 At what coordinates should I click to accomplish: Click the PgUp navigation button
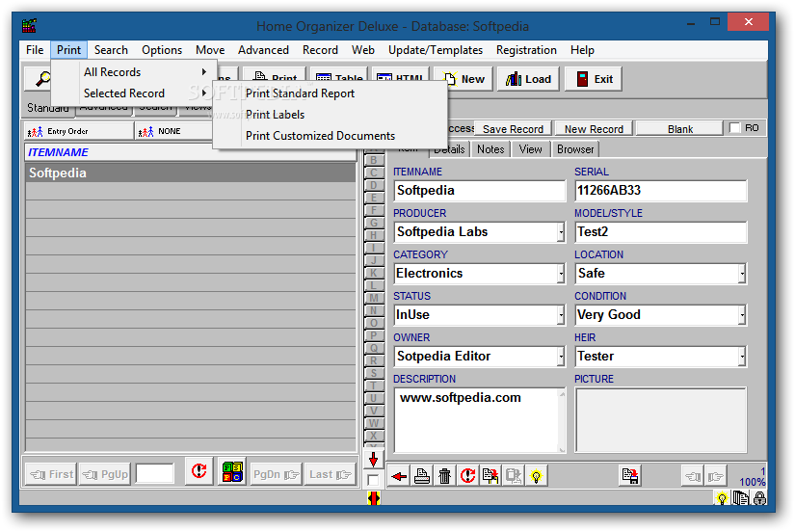tap(104, 475)
